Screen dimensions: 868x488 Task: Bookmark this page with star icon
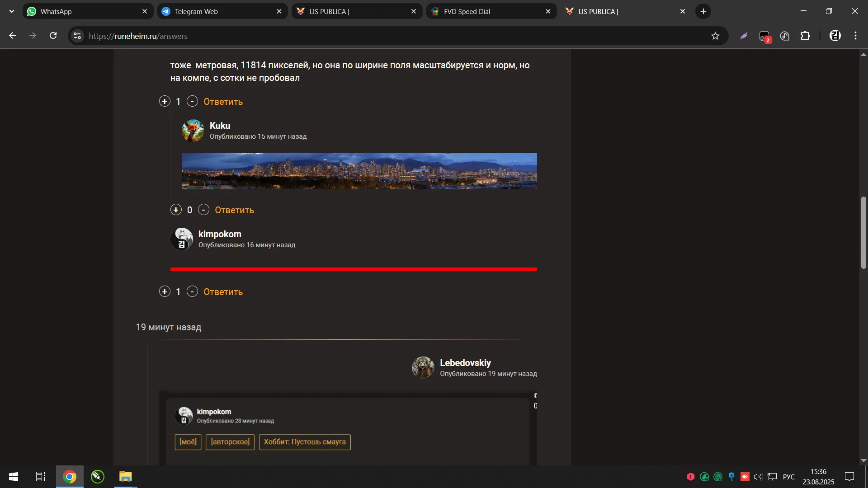point(715,36)
